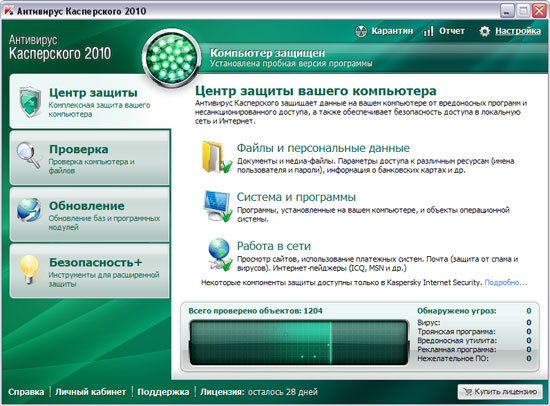Open Личный кабинет link
Screen dimensions: 550x406
[x=90, y=392]
